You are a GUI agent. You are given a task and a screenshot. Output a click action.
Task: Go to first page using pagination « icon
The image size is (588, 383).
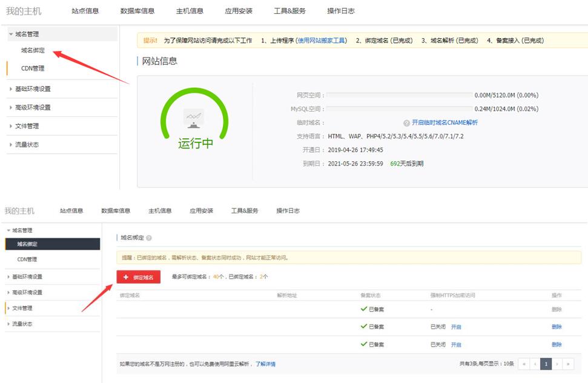[x=524, y=364]
